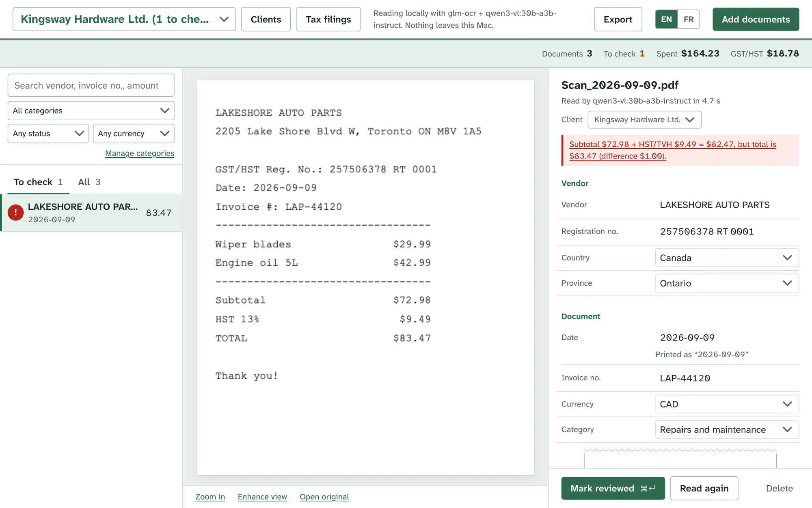812x508 pixels.
Task: Click the GST/HST $18.78 total
Action: click(764, 54)
